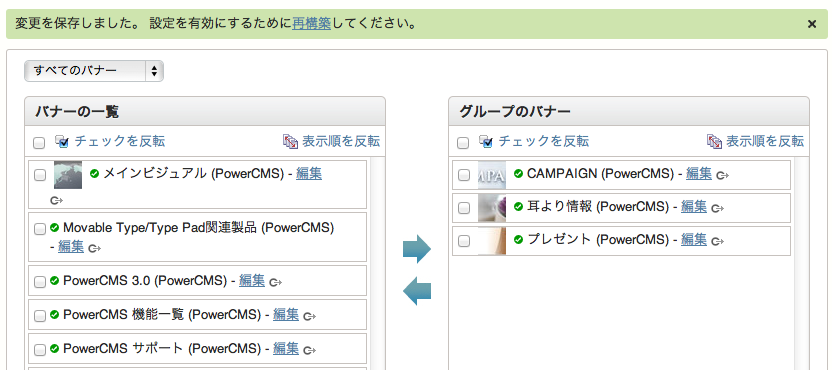The image size is (832, 370).
Task: Click the 耳より情報 banner thumbnail
Action: tap(492, 208)
